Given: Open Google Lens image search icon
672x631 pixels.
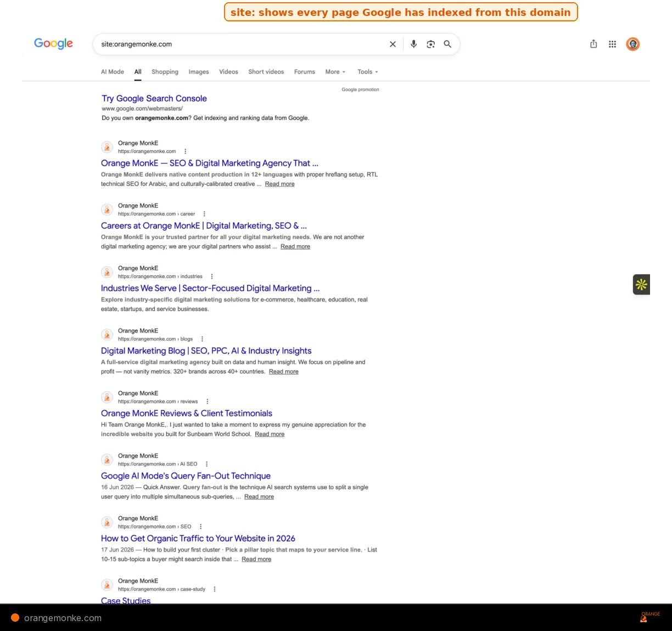Looking at the screenshot, I should (431, 44).
